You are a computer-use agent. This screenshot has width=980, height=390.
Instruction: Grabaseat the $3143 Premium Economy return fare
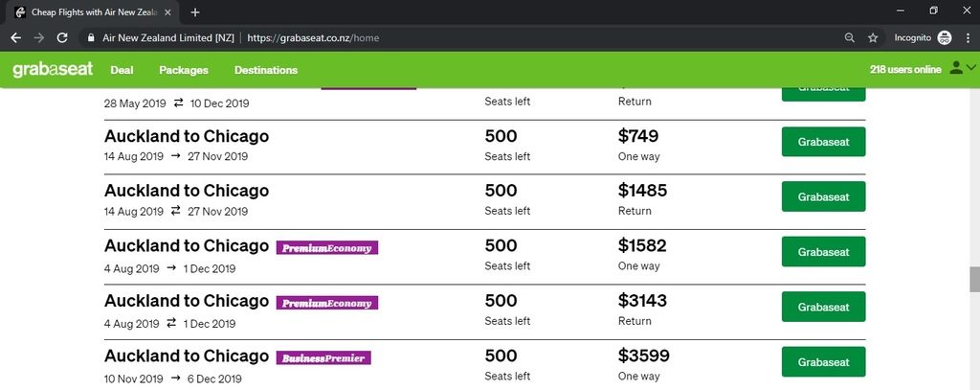coord(823,307)
